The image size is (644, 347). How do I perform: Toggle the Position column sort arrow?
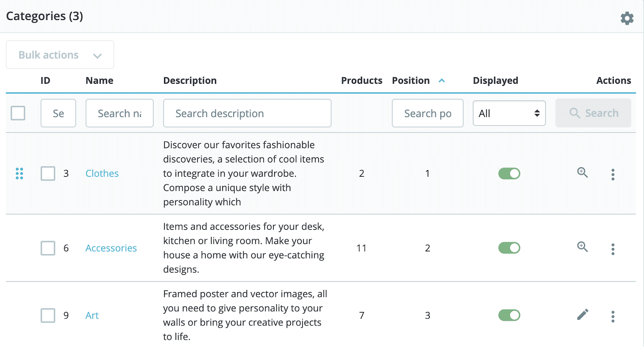441,80
